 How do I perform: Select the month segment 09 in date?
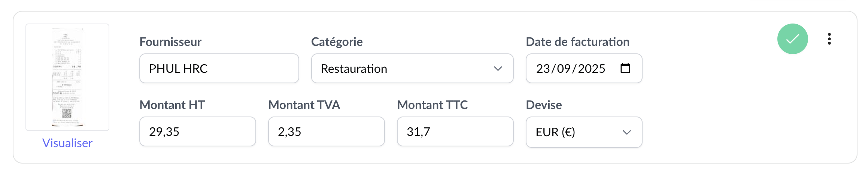point(564,69)
